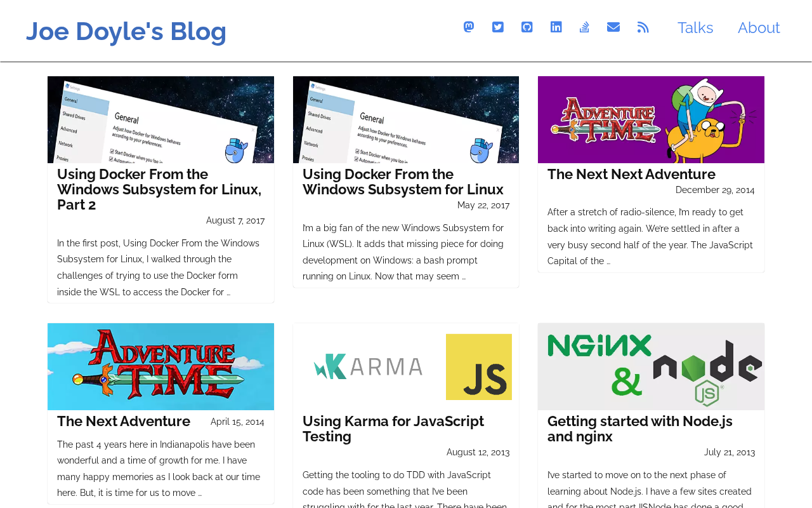Image resolution: width=812 pixels, height=508 pixels.
Task: Open 'The Next Adventure' post title
Action: (x=124, y=421)
